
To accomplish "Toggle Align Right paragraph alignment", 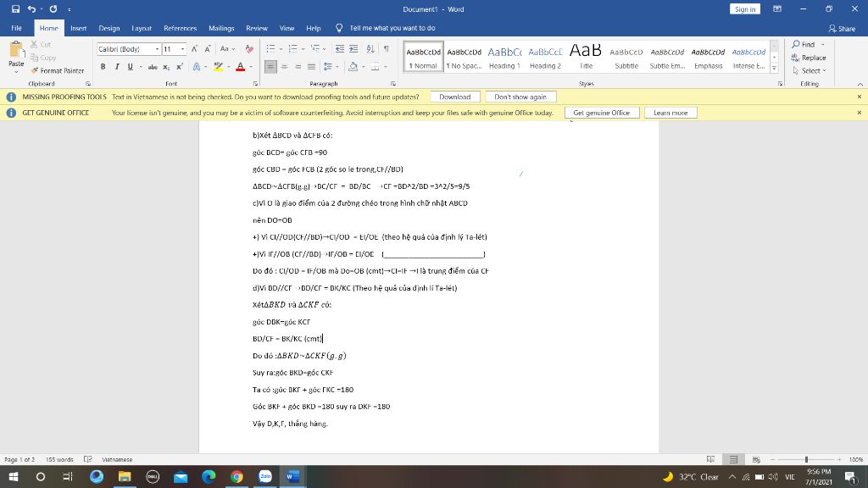I will 298,67.
